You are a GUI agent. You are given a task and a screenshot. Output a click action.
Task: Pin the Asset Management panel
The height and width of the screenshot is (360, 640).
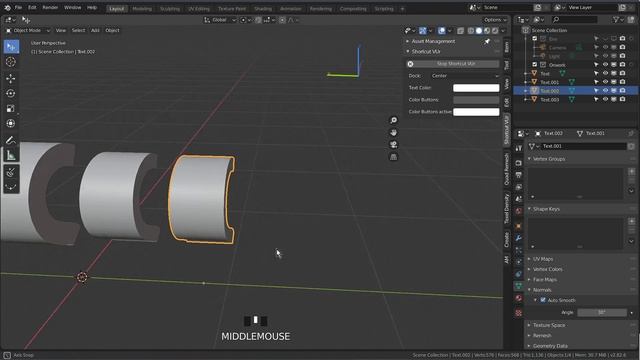[x=487, y=41]
